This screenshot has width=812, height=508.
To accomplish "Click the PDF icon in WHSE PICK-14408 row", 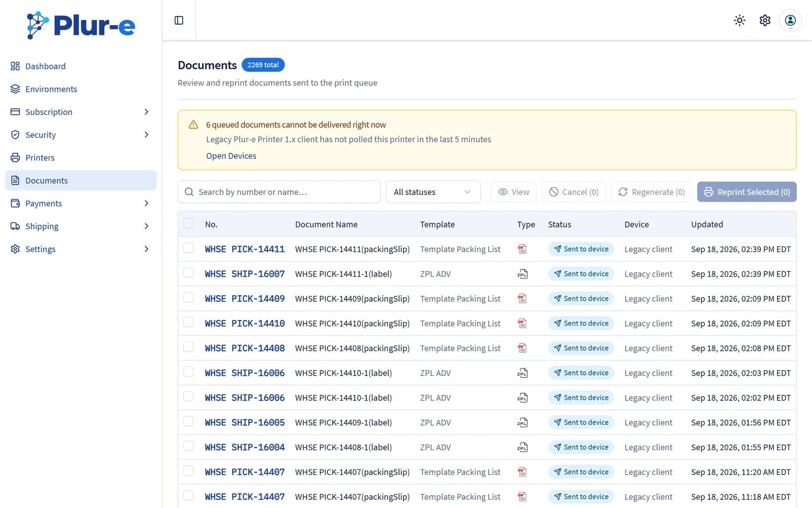I will point(522,348).
